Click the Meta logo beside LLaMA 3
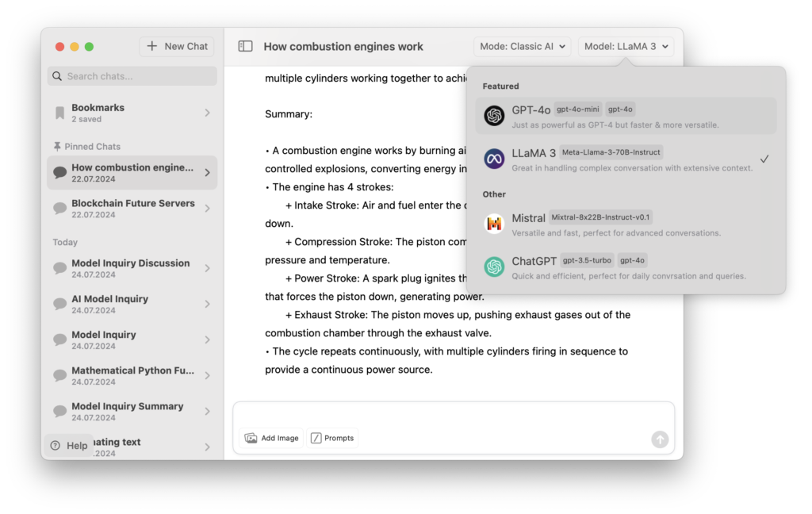Viewport: 812px width, 514px height. [x=494, y=159]
